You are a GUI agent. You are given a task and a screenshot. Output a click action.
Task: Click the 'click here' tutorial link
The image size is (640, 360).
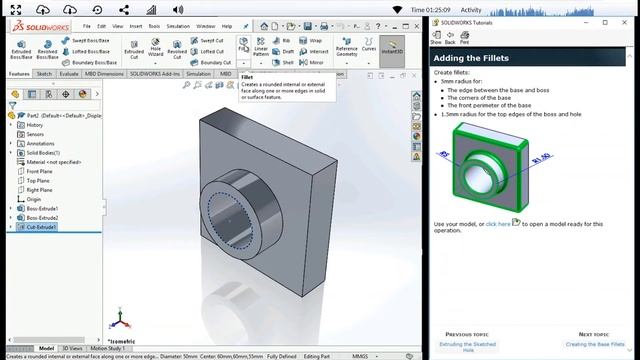click(498, 224)
